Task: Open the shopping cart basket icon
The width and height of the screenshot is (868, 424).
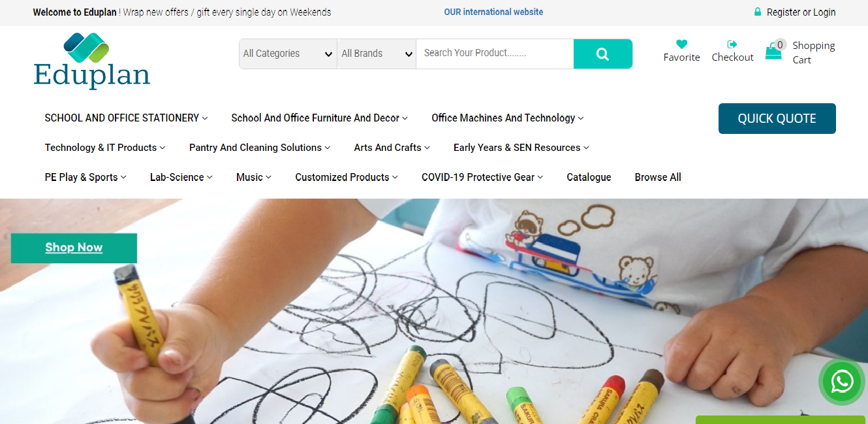Action: pos(773,52)
